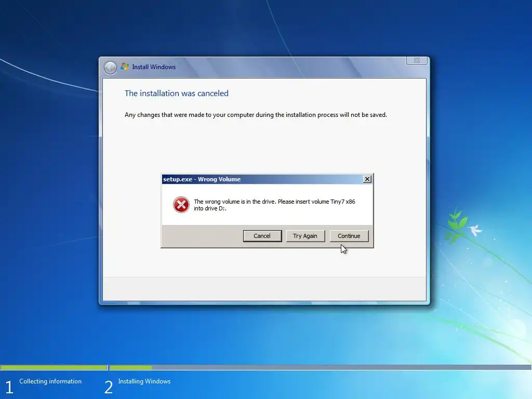Click the Collecting information progress bar
Image resolution: width=532 pixels, height=399 pixels.
(54, 367)
